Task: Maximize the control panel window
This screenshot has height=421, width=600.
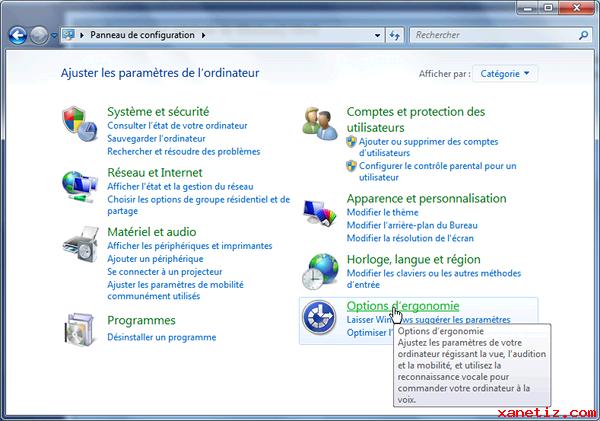Action: tap(548, 8)
